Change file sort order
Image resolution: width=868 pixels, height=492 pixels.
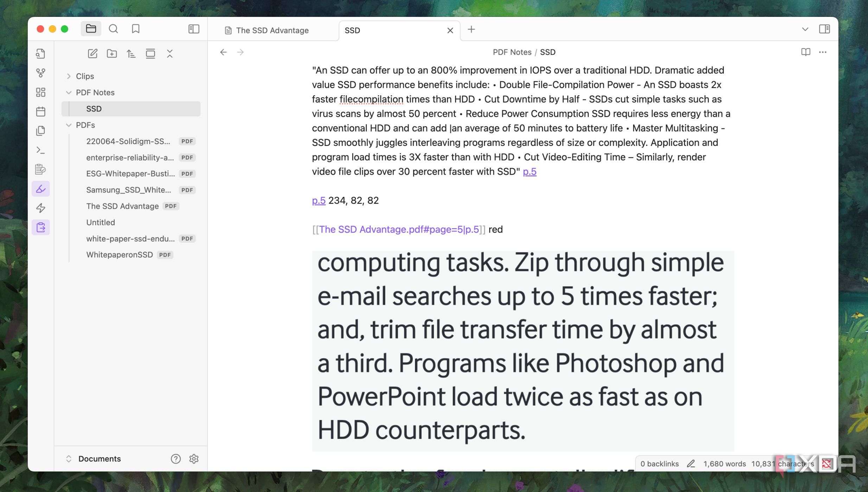pos(131,53)
